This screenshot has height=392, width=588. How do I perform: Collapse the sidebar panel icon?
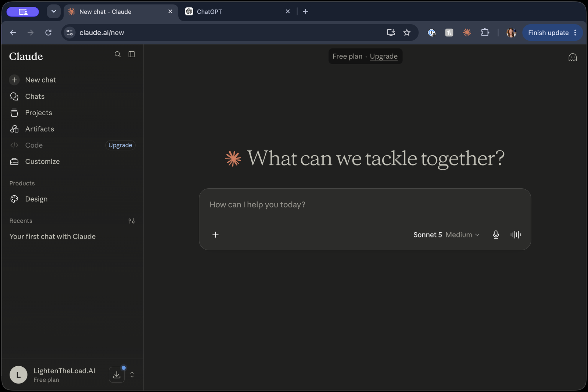(132, 54)
